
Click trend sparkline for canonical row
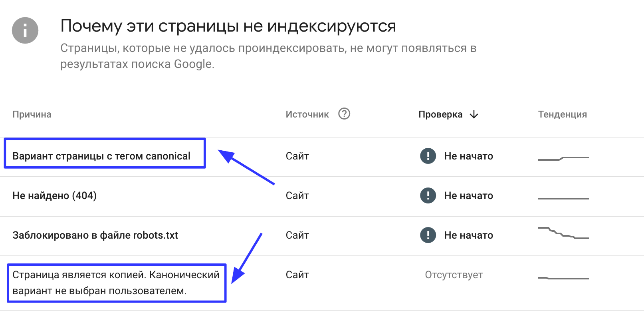tap(564, 159)
